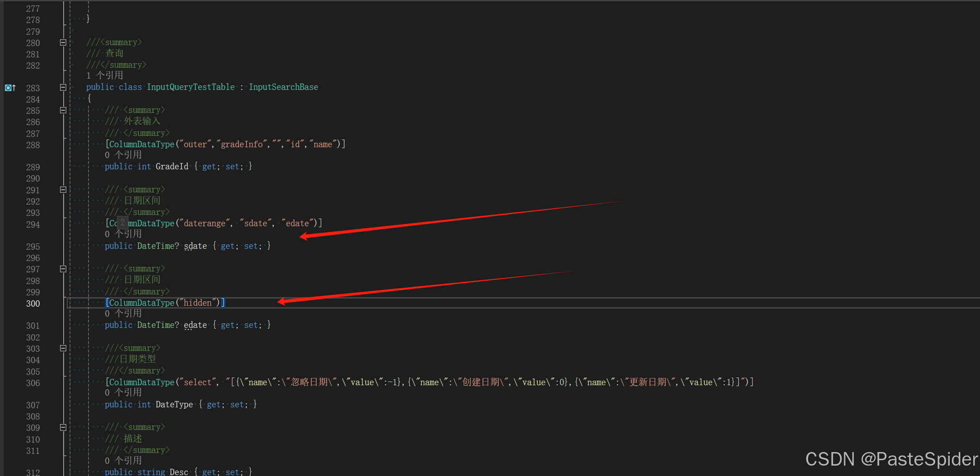Image resolution: width=980 pixels, height=476 pixels.
Task: Click the "daterange" string on line 294
Action: [204, 223]
